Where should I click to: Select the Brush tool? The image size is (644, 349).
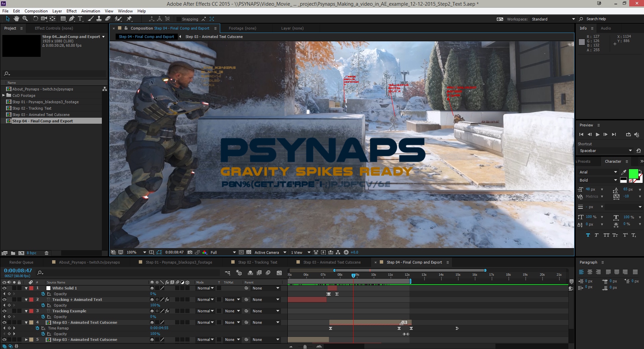91,19
